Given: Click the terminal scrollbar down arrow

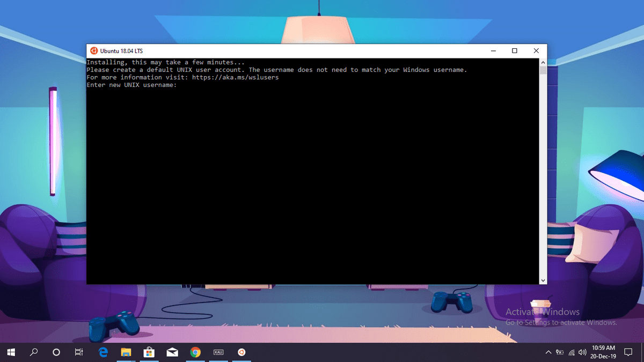Looking at the screenshot, I should [x=543, y=280].
